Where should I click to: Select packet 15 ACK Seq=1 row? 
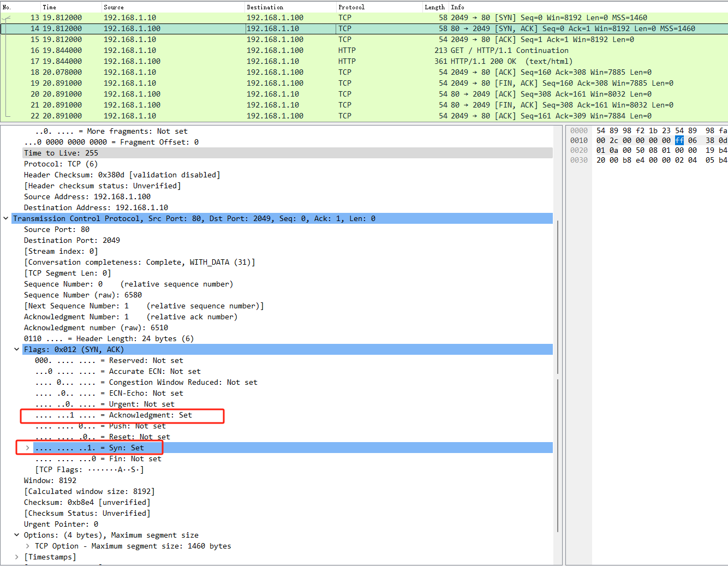[364, 39]
